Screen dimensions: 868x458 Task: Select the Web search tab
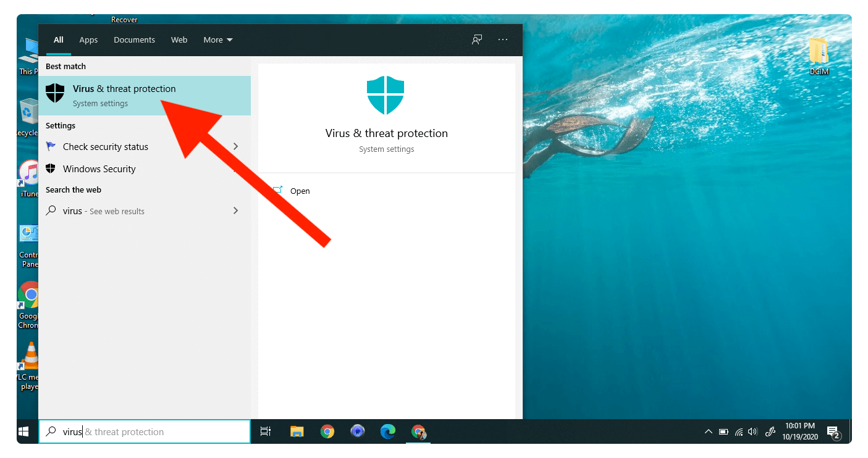click(179, 40)
